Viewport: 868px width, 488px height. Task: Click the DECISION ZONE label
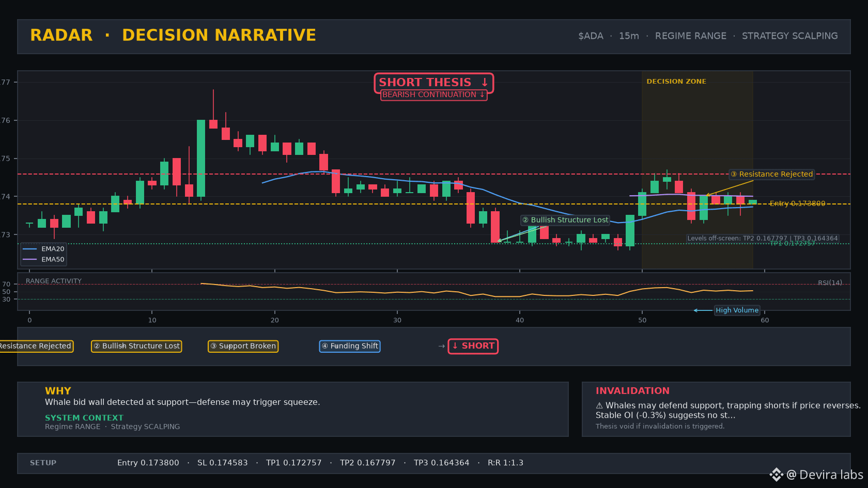[676, 82]
